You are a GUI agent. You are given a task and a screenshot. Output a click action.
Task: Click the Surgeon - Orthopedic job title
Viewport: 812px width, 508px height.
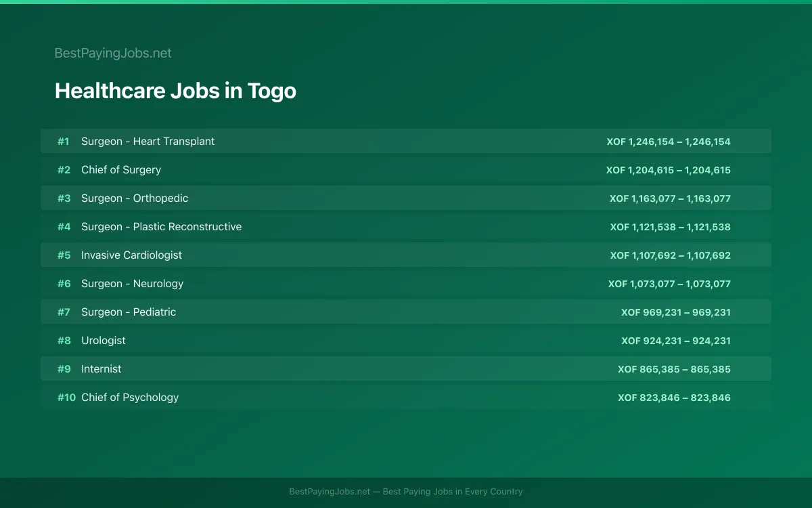(135, 198)
